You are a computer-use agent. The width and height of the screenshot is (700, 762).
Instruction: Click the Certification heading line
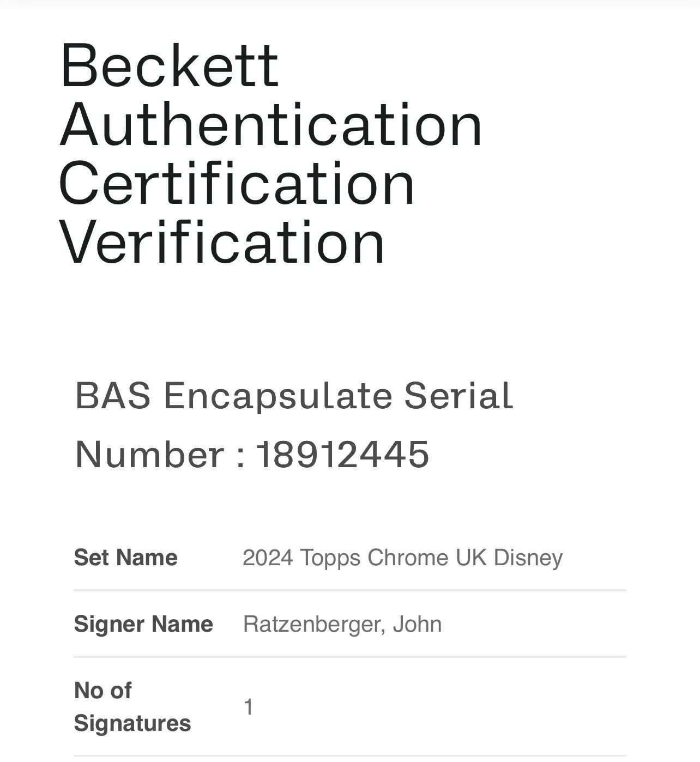(x=237, y=184)
